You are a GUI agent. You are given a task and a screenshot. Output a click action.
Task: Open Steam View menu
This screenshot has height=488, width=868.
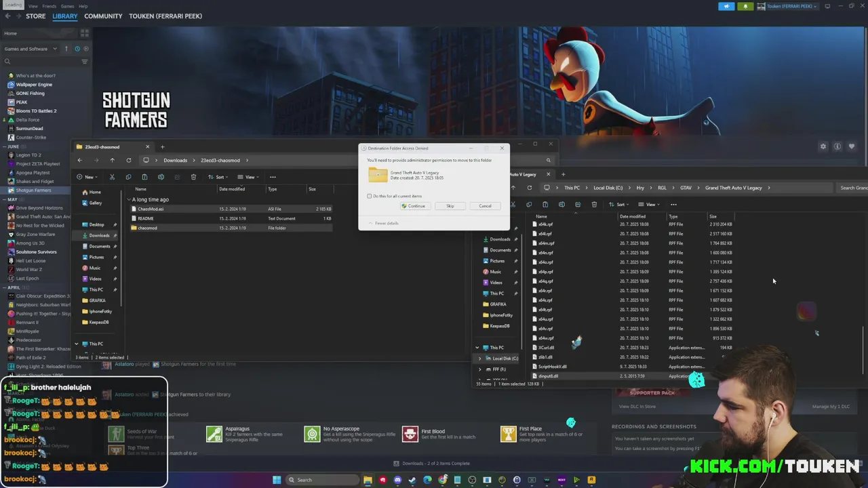(x=33, y=6)
